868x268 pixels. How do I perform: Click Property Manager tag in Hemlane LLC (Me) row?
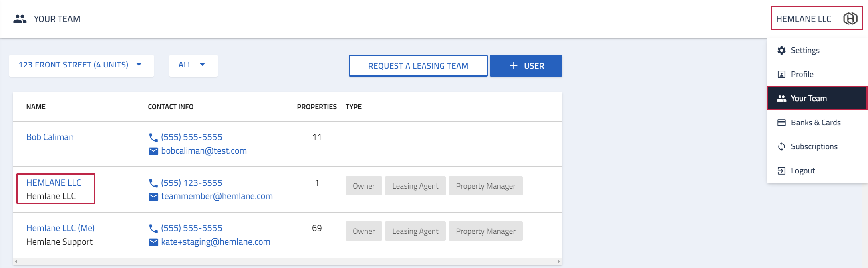[485, 231]
